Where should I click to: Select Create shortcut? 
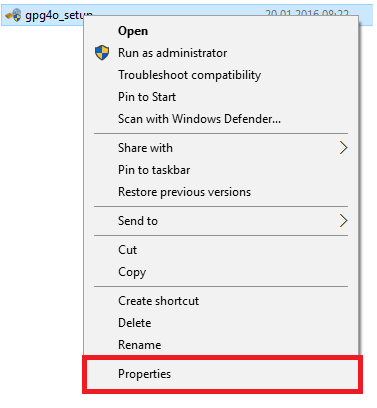pyautogui.click(x=158, y=301)
